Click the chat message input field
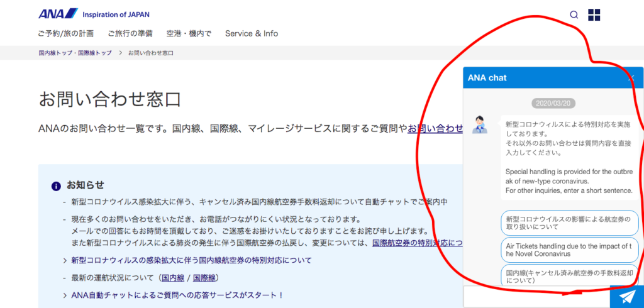This screenshot has height=308, width=644. tap(536, 297)
